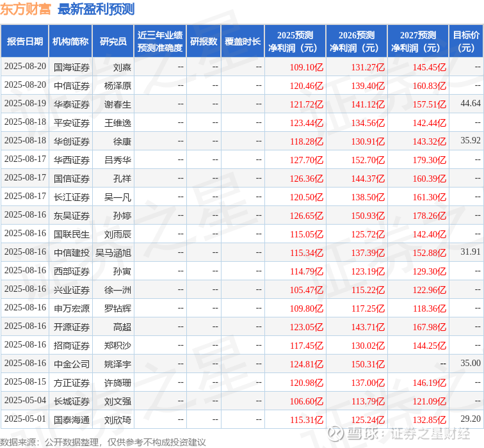This screenshot has width=484, height=448.
Task: Click the 44.64 target price value
Action: [x=471, y=103]
